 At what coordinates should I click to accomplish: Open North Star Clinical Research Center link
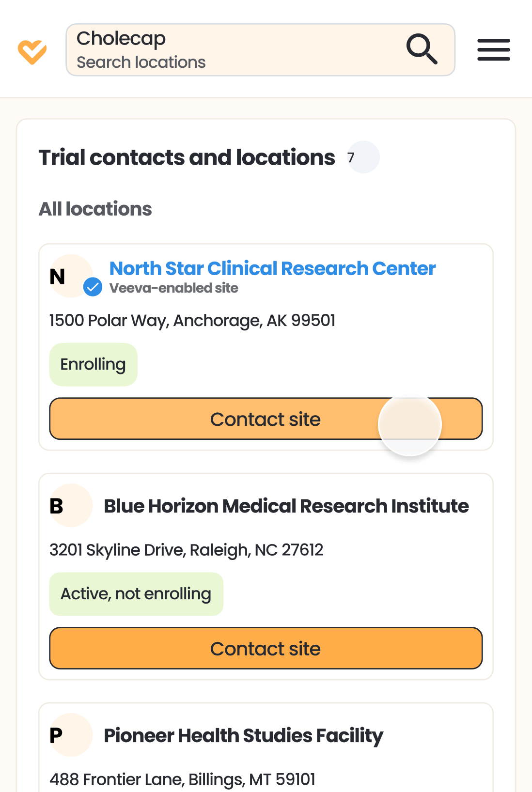point(272,268)
